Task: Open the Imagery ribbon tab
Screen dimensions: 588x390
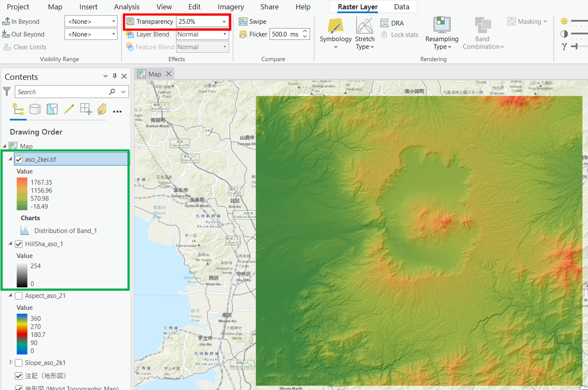Action: (x=231, y=7)
